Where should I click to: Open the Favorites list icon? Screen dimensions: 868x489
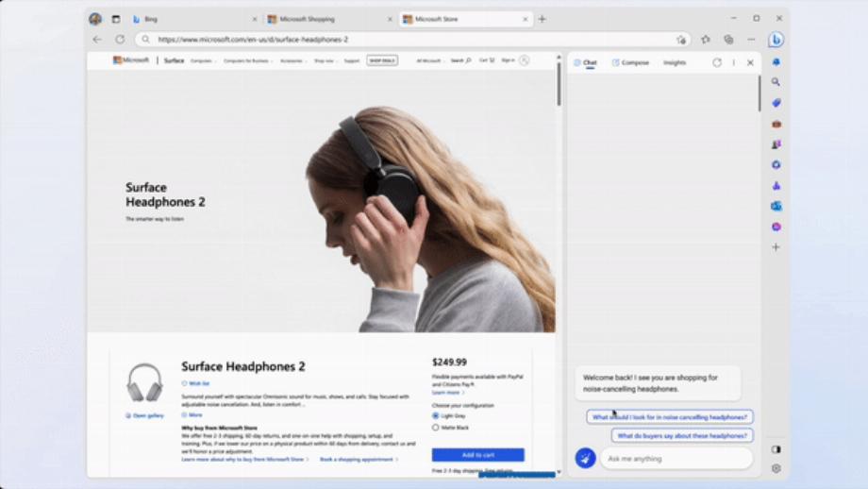(706, 40)
